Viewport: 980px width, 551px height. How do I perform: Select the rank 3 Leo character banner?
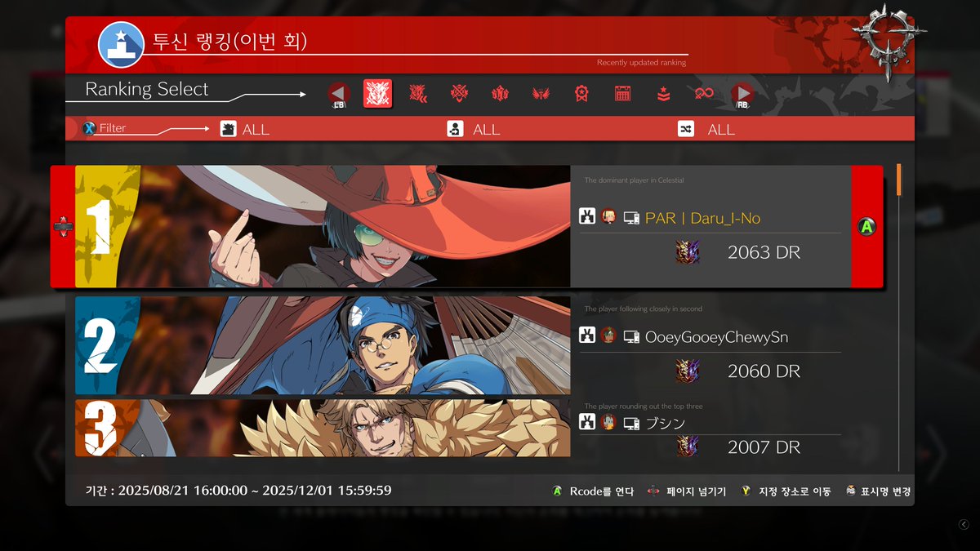323,428
